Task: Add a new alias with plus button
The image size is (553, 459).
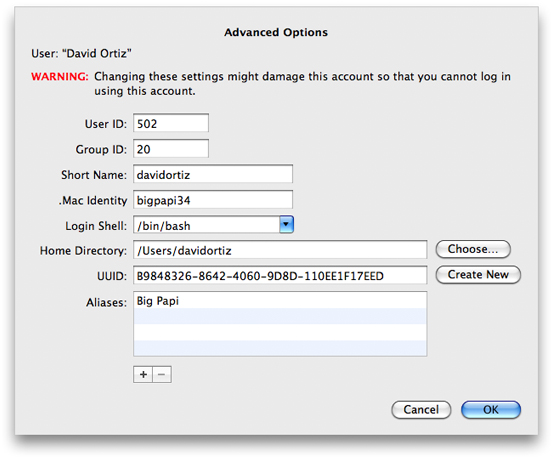Action: pyautogui.click(x=143, y=374)
